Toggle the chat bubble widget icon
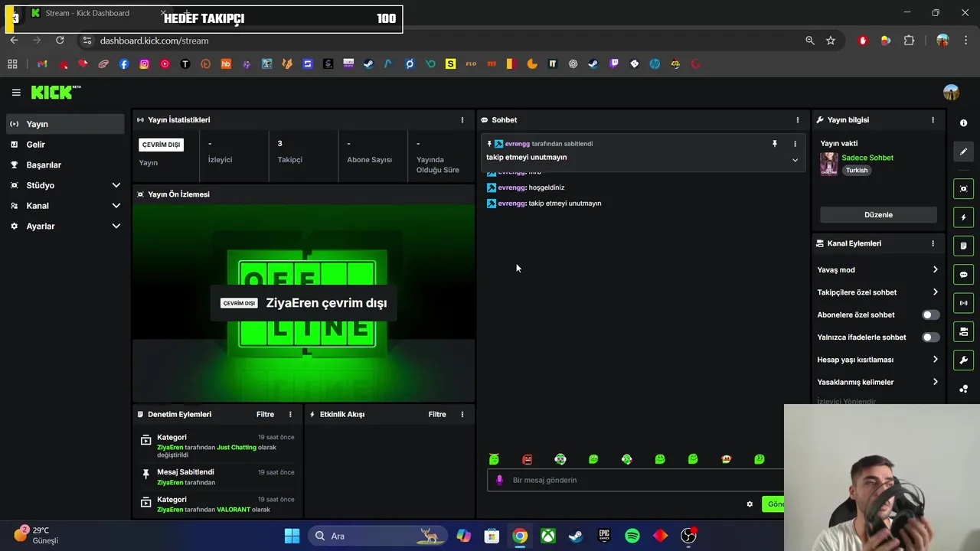 963,275
